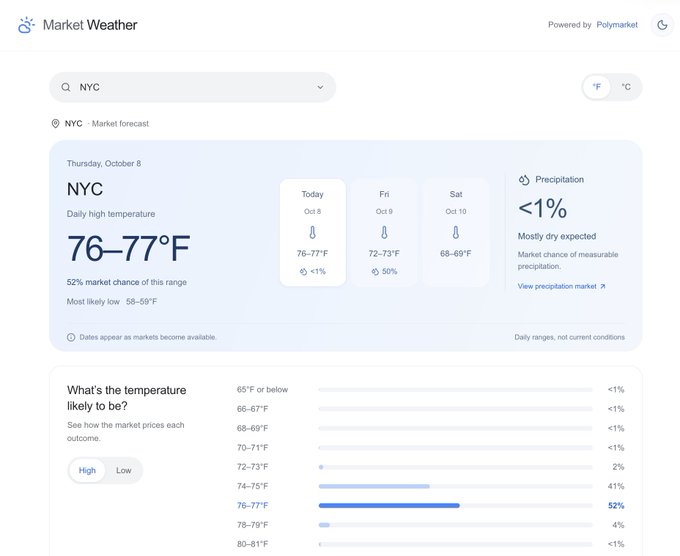Switch units to °C
This screenshot has height=556, width=680.
[x=626, y=87]
